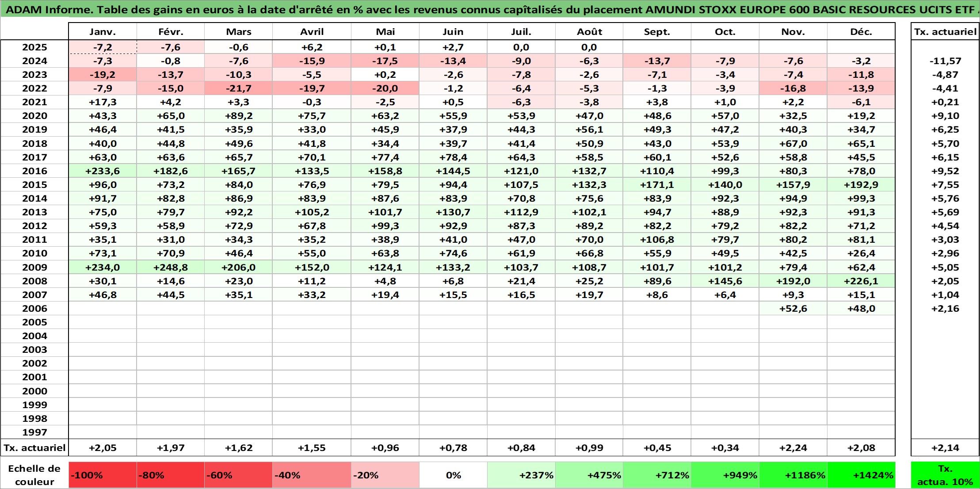Click the +712% green scale swatch
The image size is (980, 489).
point(657,475)
